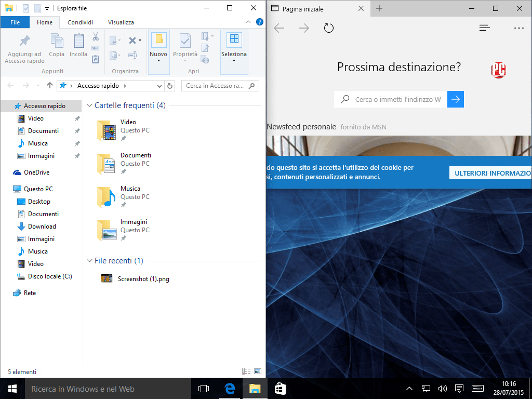Select Download in the navigation pane

click(42, 227)
